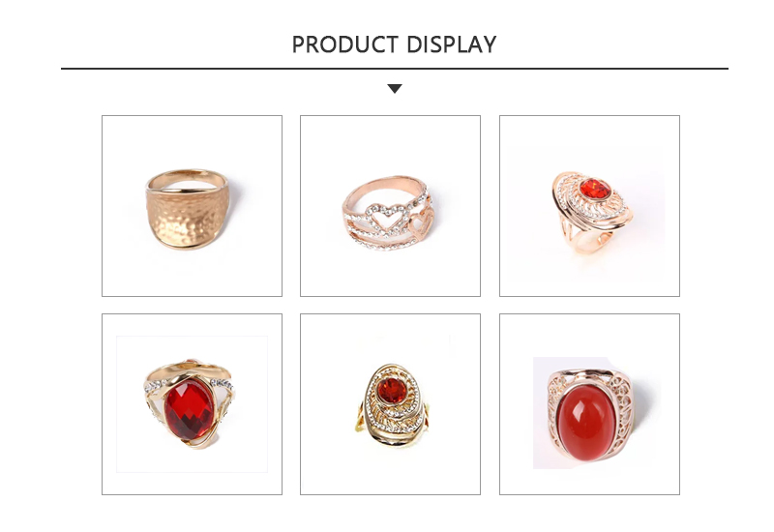The width and height of the screenshot is (774, 532).
Task: Click the round red stone on the bottom-middle ring
Action: point(392,391)
